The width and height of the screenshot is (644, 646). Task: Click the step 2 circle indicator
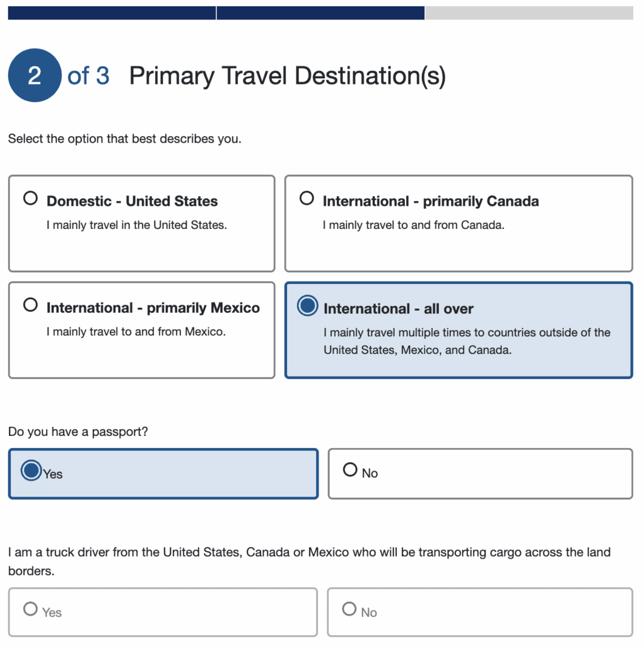coord(35,75)
